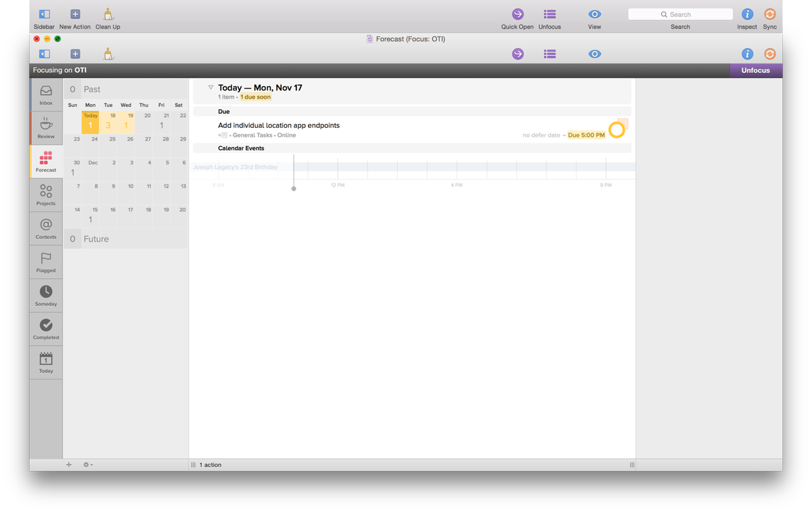Click the labeled New Action toolbar icon
Image resolution: width=812 pixels, height=513 pixels.
click(x=75, y=14)
